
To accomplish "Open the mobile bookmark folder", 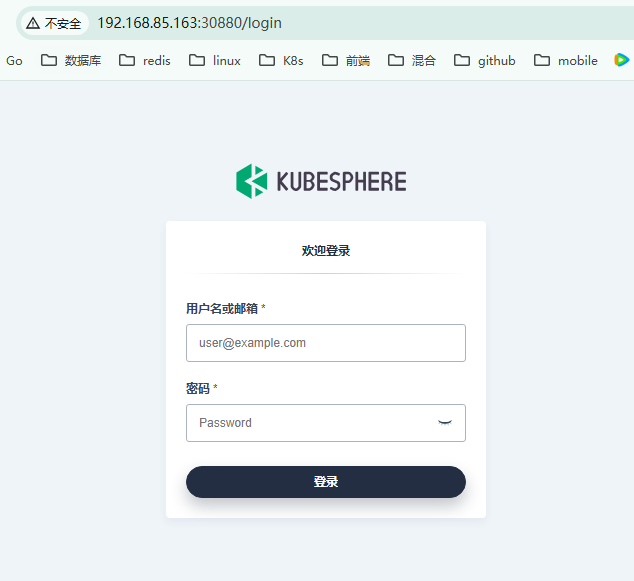I will [x=566, y=61].
